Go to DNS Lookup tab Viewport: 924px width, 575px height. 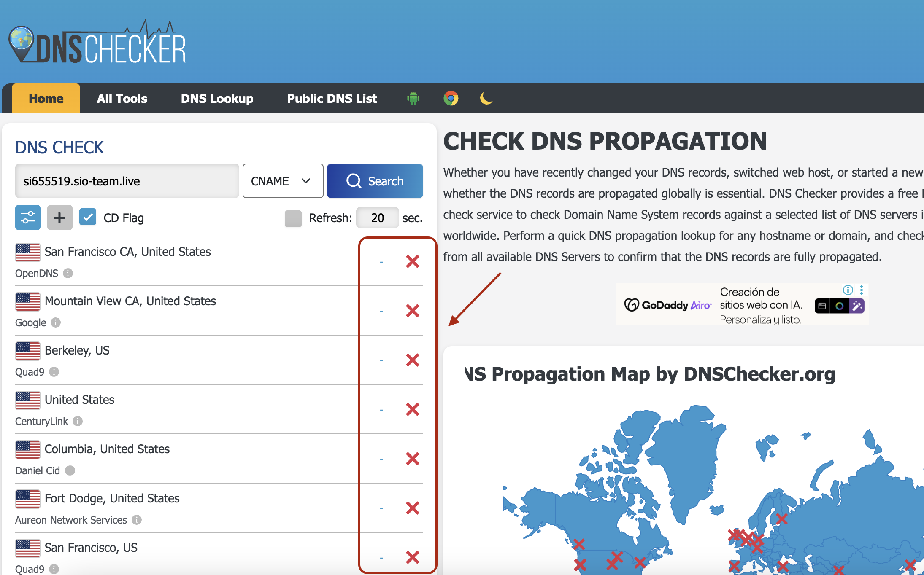coord(217,99)
